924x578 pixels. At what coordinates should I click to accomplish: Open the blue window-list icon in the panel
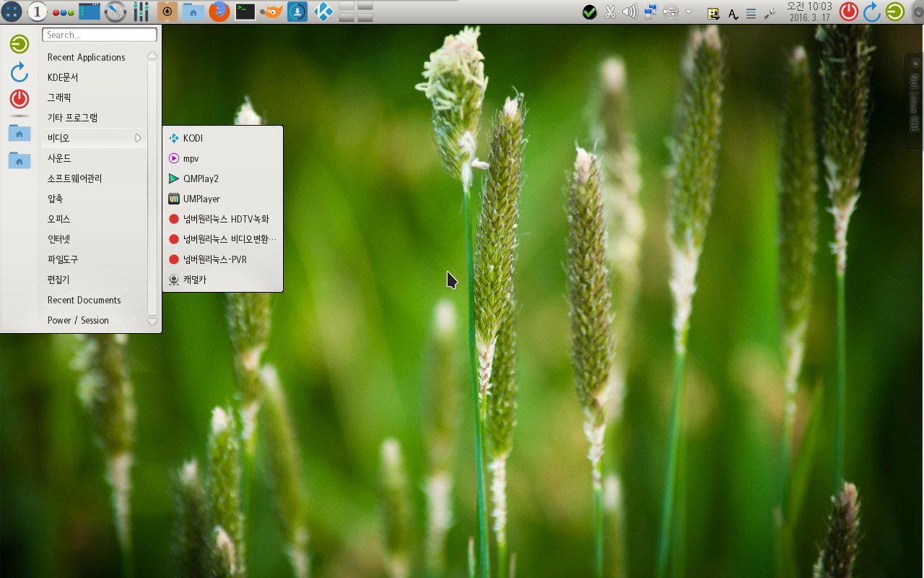[x=90, y=11]
